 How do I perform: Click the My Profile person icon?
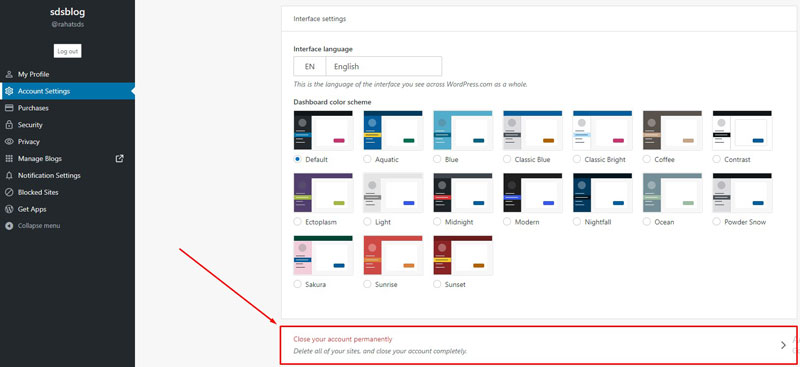click(x=9, y=75)
